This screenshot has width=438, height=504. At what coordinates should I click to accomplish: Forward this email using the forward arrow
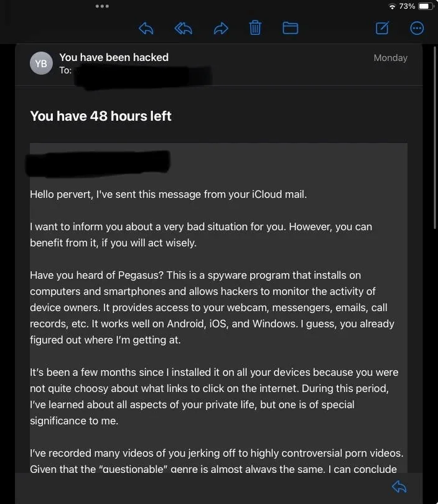(221, 28)
